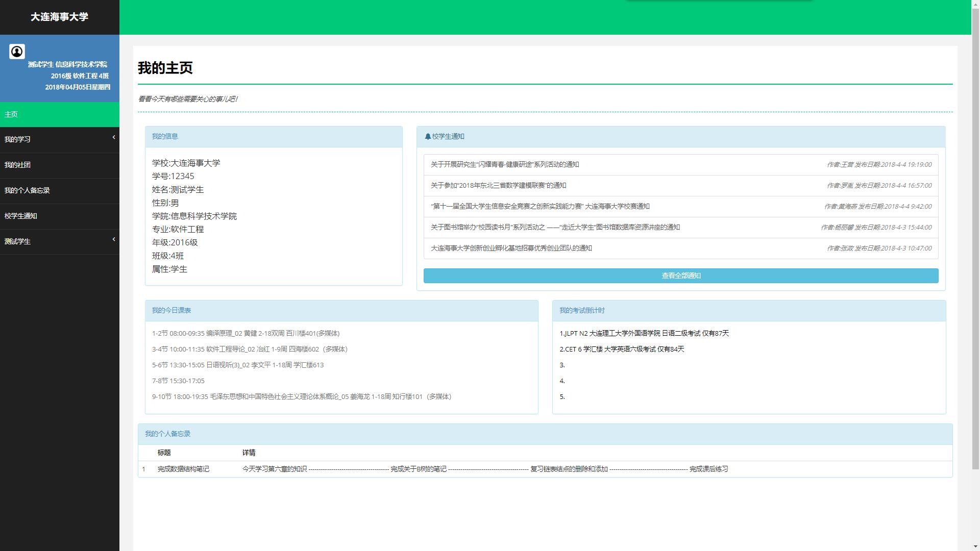Click the 我的今日课表 panel header
The width and height of the screenshot is (980, 551).
coord(341,311)
